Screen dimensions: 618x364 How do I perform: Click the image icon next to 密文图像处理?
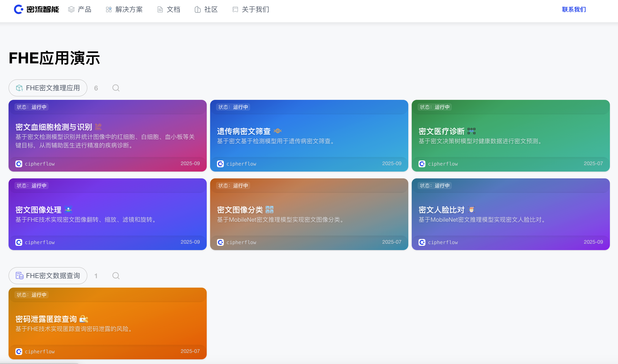tap(68, 209)
